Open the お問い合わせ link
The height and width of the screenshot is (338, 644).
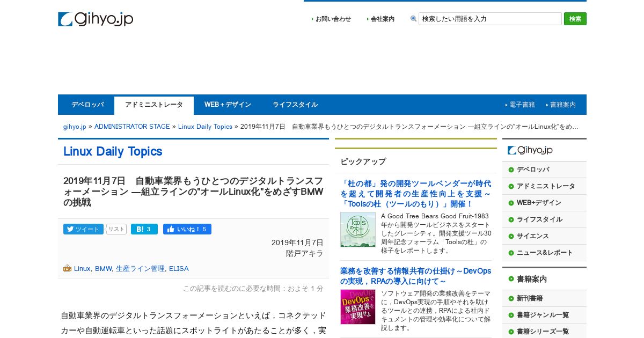tap(333, 19)
